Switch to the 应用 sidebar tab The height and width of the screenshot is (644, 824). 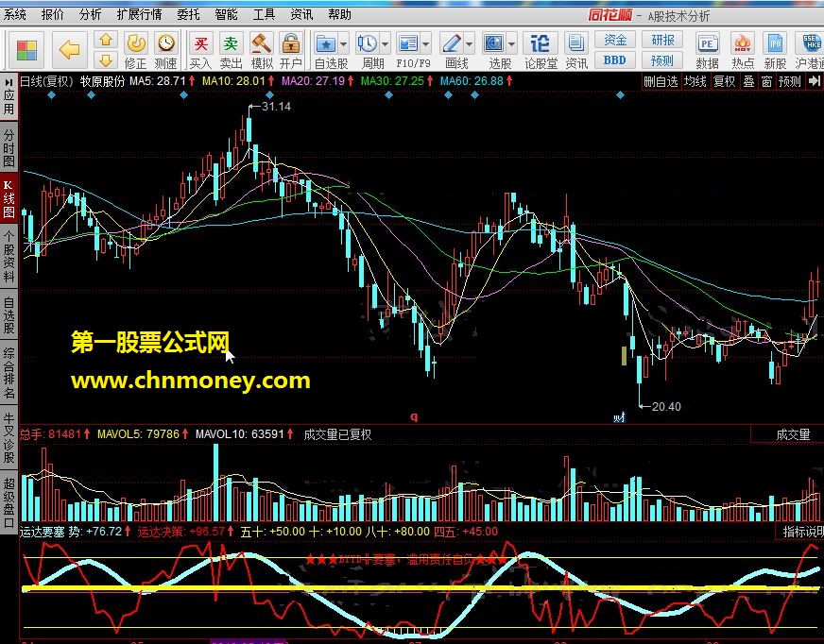click(9, 96)
